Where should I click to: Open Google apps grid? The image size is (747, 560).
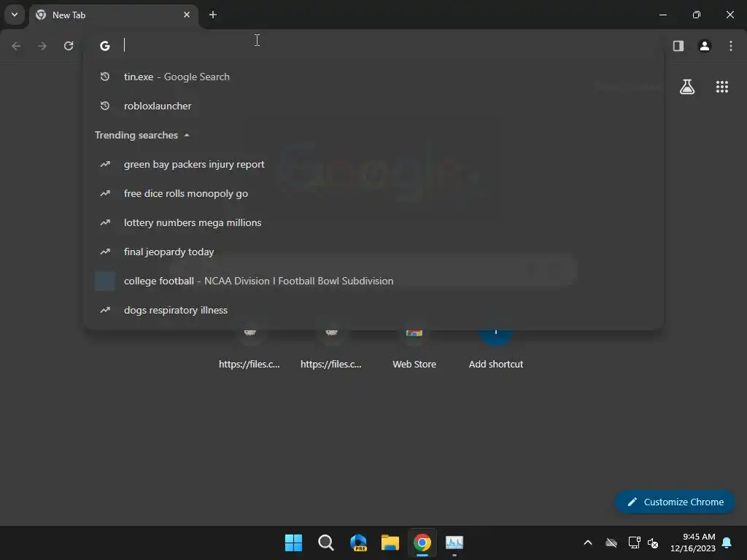[722, 87]
